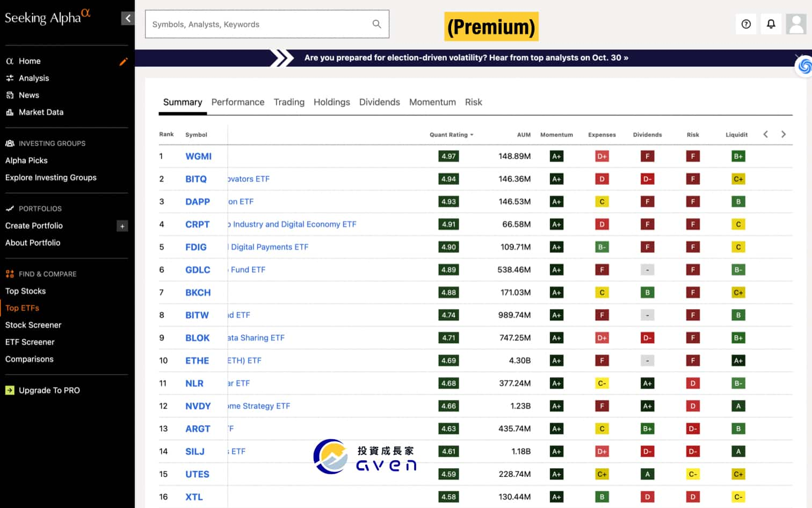Select the Risk tab

pos(474,102)
